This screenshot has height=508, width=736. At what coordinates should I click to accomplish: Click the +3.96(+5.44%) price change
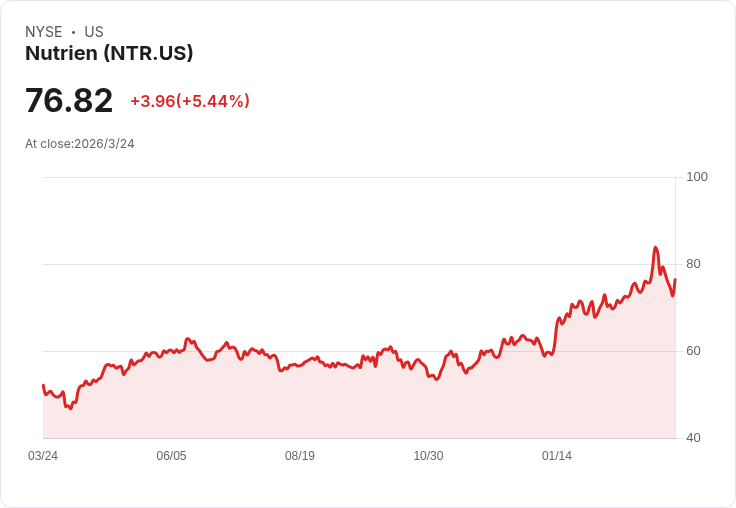190,101
